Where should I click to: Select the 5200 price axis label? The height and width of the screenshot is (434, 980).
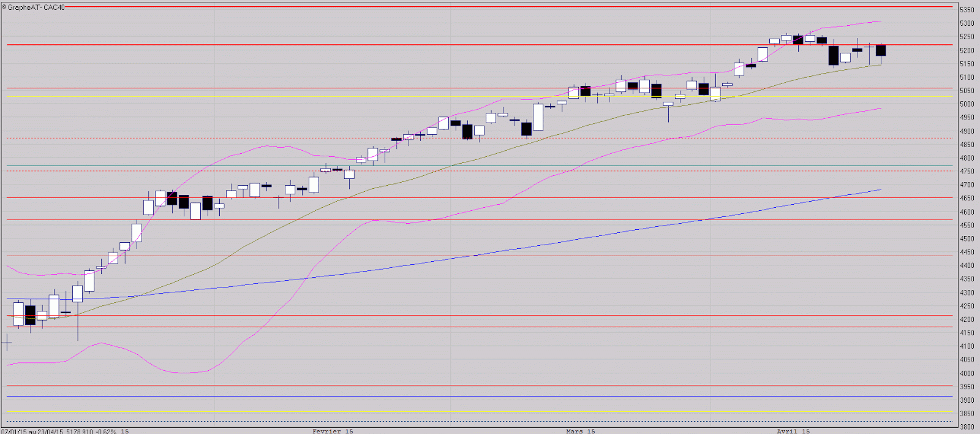[x=967, y=51]
